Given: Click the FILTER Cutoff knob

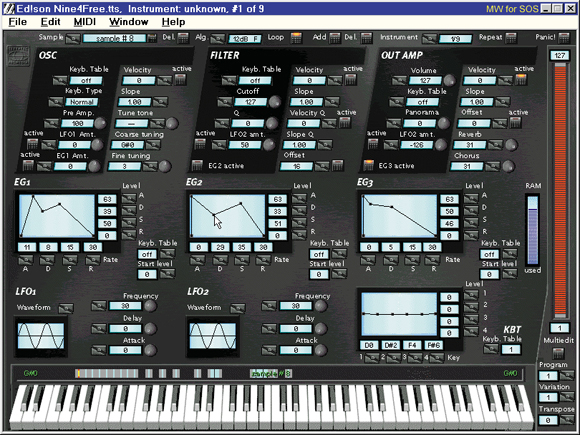Looking at the screenshot, I should click(x=275, y=102).
